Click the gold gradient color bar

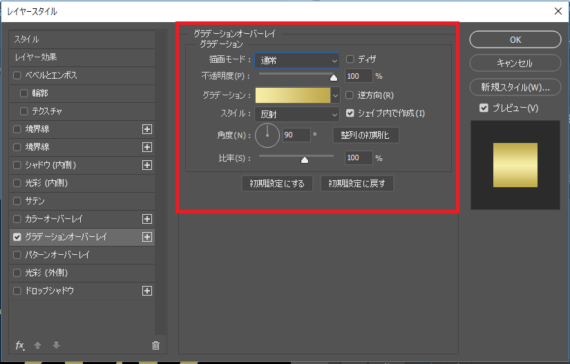(293, 96)
